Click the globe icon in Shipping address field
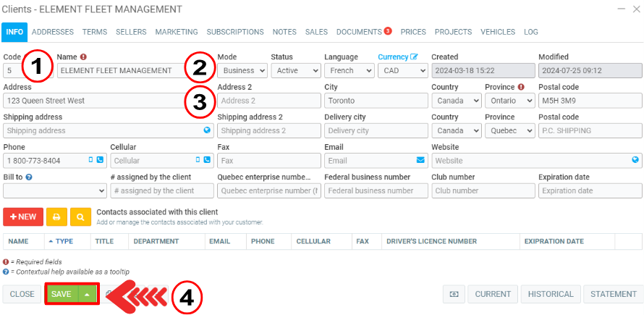This screenshot has height=315, width=644. tap(207, 130)
